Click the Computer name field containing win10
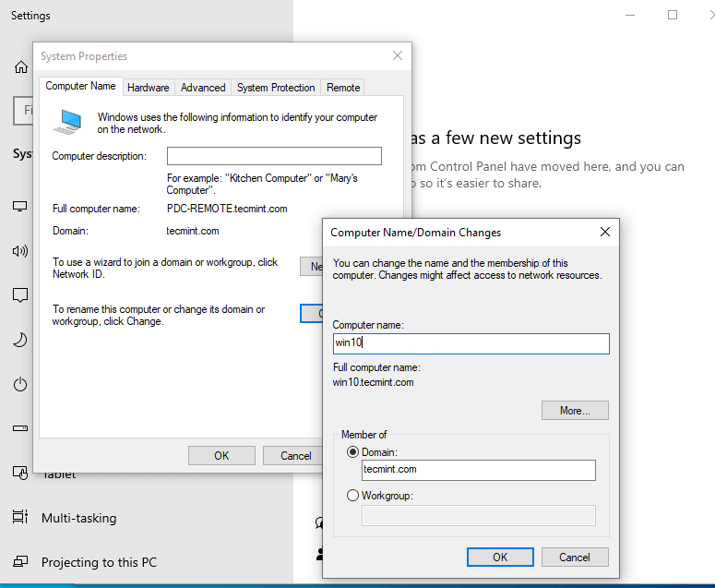Screen dimensions: 715x588 click(471, 343)
